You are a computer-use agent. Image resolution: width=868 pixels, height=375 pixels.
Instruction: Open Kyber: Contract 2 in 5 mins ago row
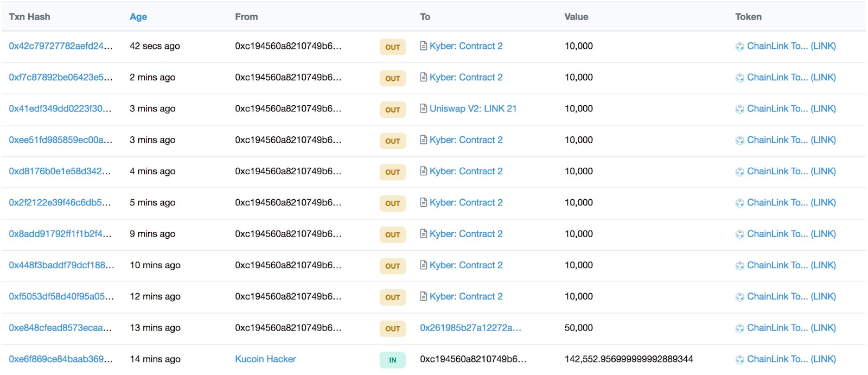[466, 202]
